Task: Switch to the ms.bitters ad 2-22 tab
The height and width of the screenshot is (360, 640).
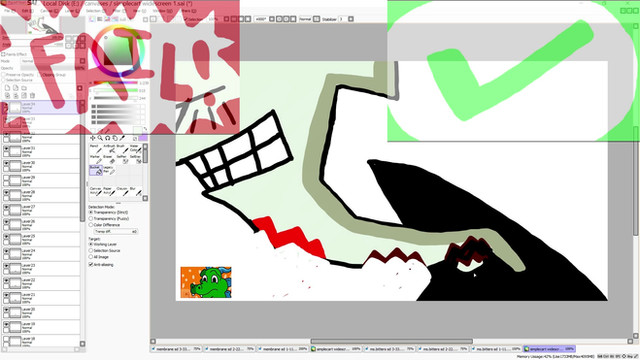Action: point(442,349)
